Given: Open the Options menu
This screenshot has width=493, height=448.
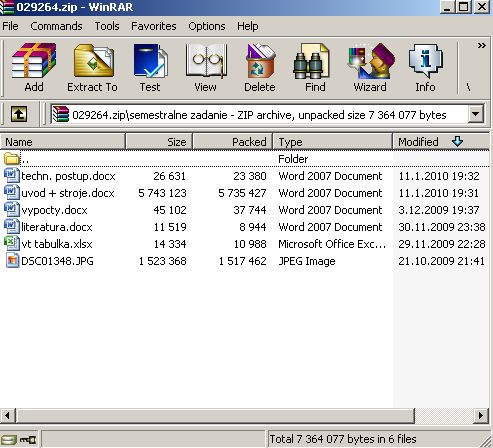Looking at the screenshot, I should [207, 26].
